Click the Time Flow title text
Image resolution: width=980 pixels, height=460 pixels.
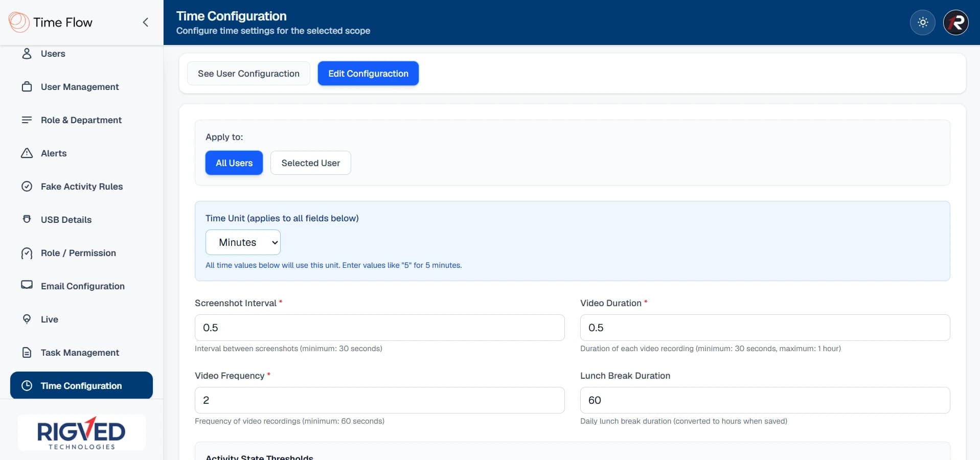point(63,22)
